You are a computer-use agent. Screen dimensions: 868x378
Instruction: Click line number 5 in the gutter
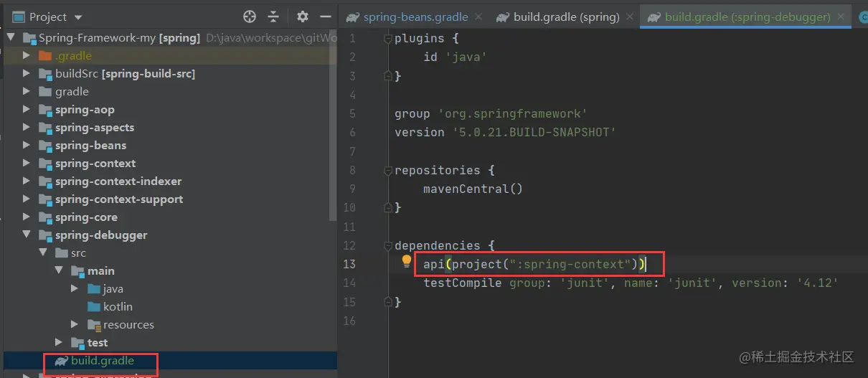(352, 113)
